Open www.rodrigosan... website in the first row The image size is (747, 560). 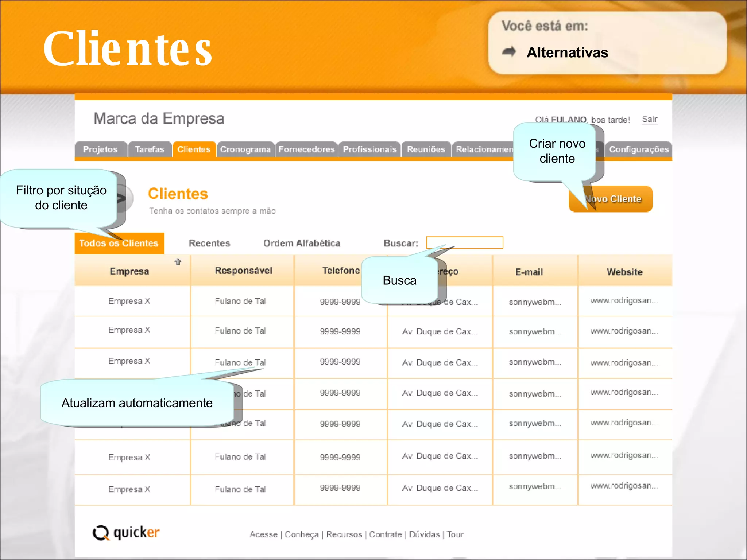[624, 300]
